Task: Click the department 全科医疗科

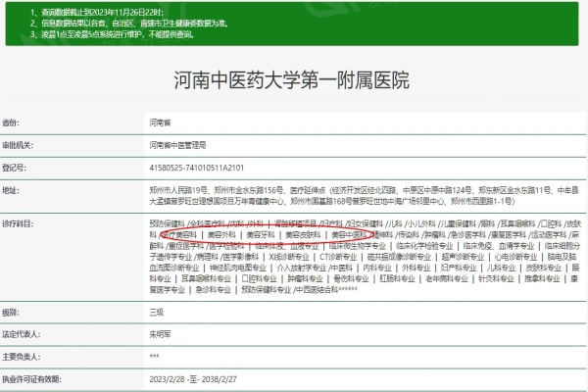Action: pyautogui.click(x=208, y=224)
